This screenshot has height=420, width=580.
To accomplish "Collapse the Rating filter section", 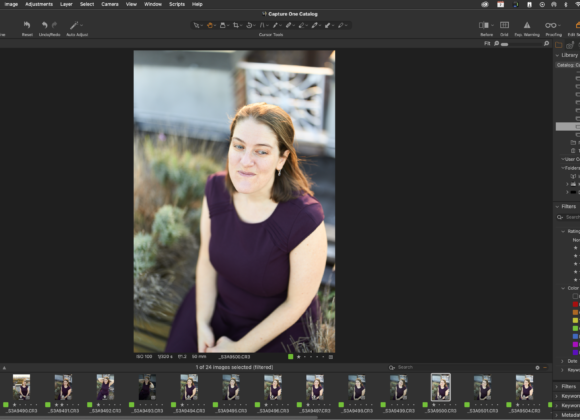I will [563, 231].
